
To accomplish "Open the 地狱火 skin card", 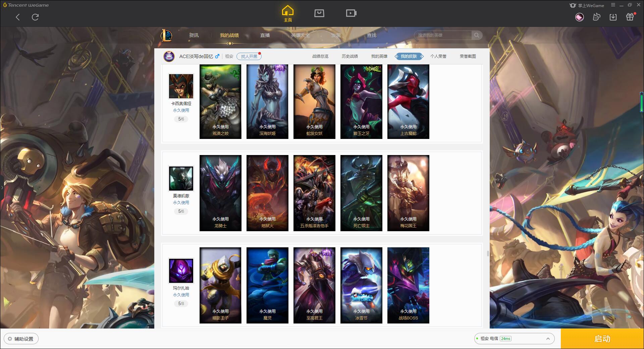I will (267, 193).
